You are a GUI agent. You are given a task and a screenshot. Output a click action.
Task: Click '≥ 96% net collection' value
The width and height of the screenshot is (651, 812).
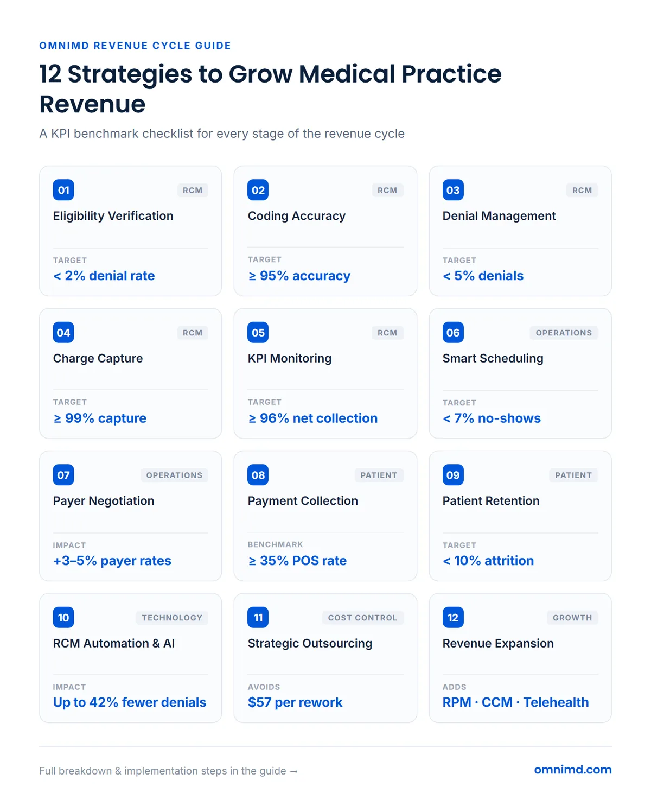(x=312, y=418)
